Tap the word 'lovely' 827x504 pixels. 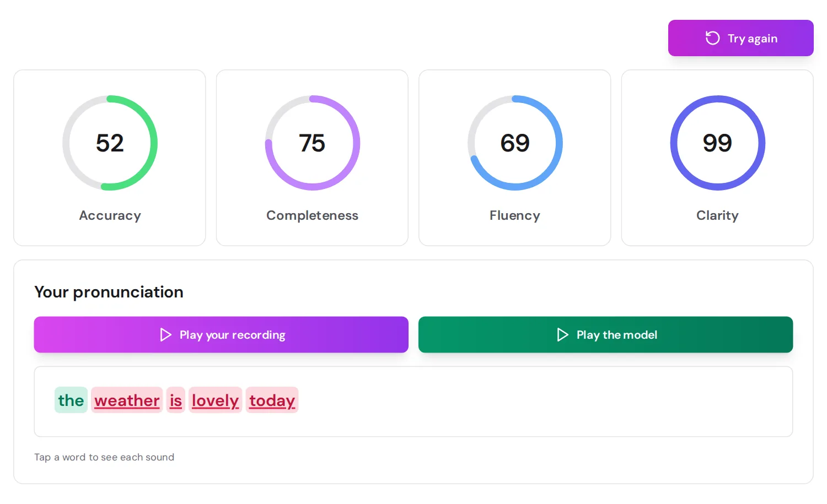pyautogui.click(x=215, y=400)
